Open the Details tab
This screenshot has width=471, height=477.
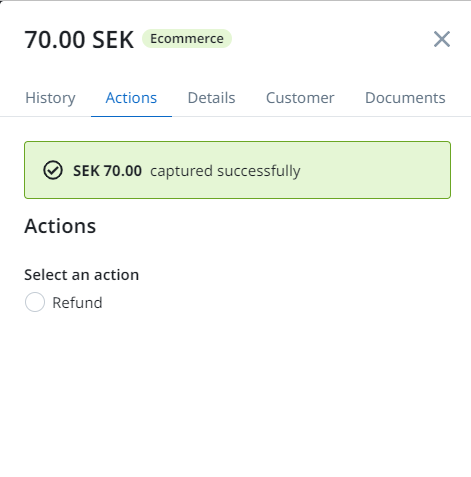tap(211, 98)
